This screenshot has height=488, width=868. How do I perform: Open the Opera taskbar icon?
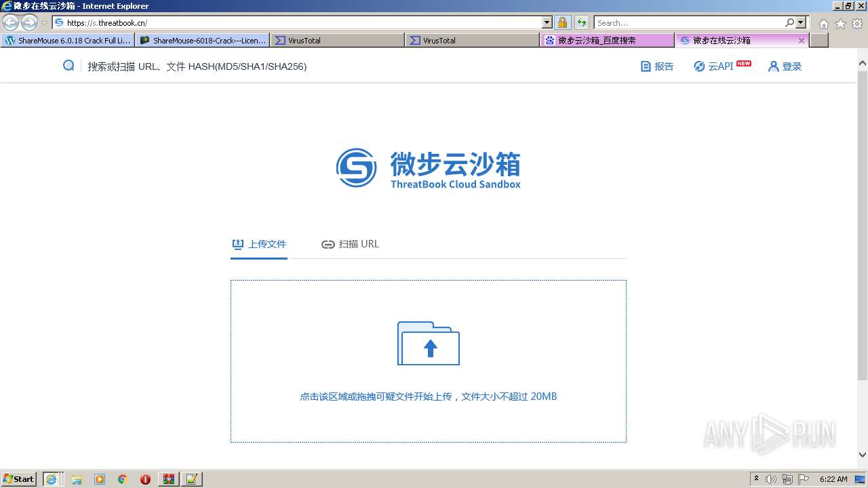pos(145,479)
